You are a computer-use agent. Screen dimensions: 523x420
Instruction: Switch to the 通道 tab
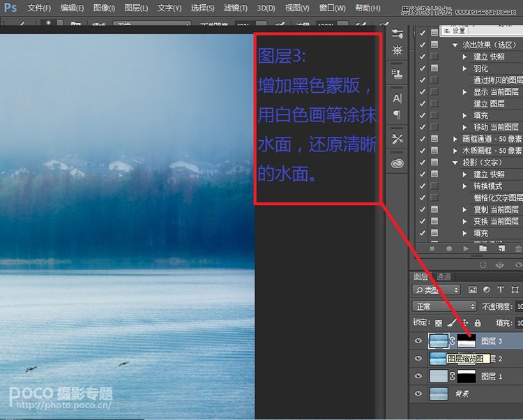(444, 276)
